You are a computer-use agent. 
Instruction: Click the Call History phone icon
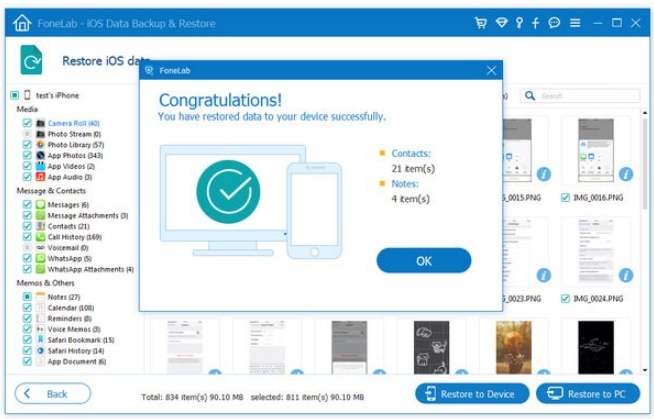click(40, 237)
